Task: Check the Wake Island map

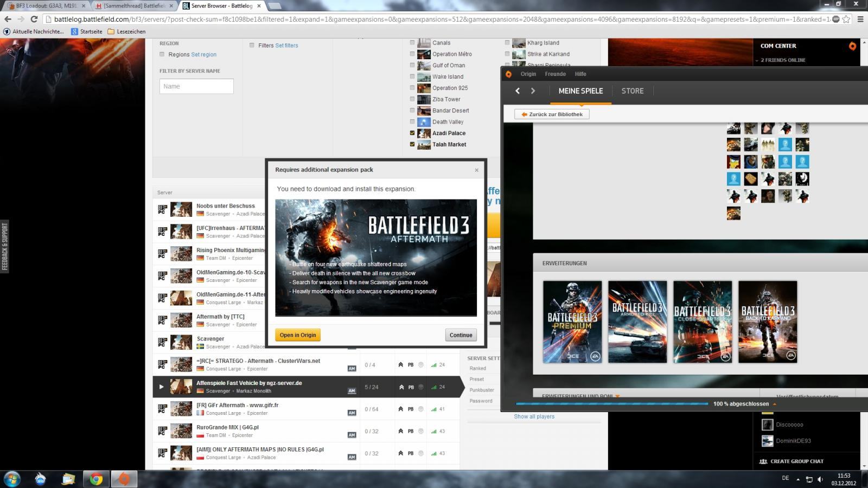Action: click(x=412, y=77)
